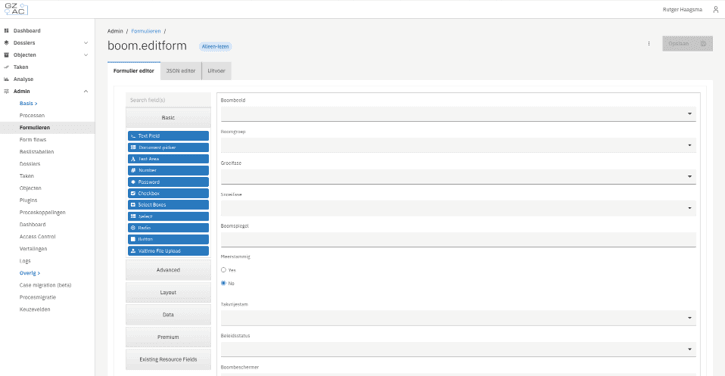The height and width of the screenshot is (376, 725).
Task: Open Keuzevelden in the admin menu
Action: click(35, 309)
